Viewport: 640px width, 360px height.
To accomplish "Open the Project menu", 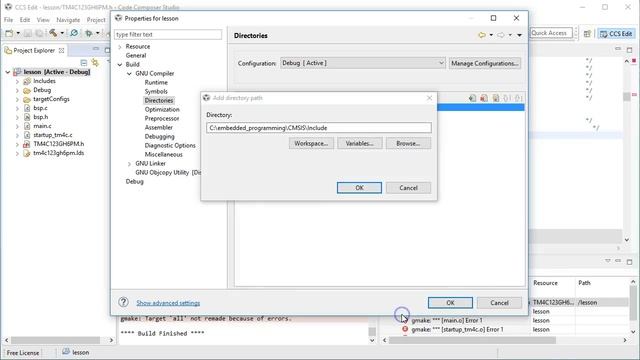I will coord(96,20).
